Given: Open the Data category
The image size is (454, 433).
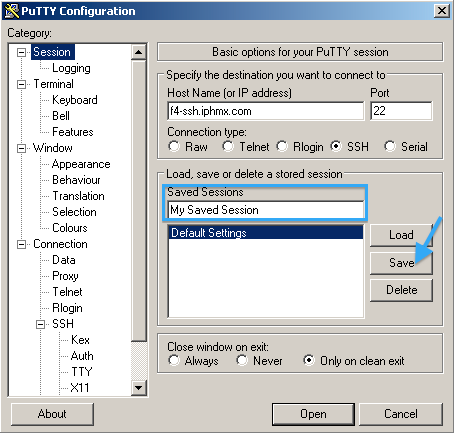Looking at the screenshot, I should (64, 260).
